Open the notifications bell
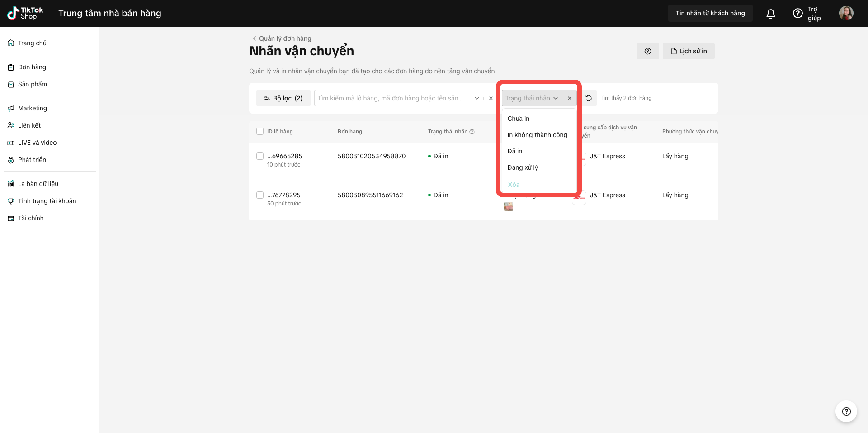Image resolution: width=868 pixels, height=433 pixels. coord(771,14)
